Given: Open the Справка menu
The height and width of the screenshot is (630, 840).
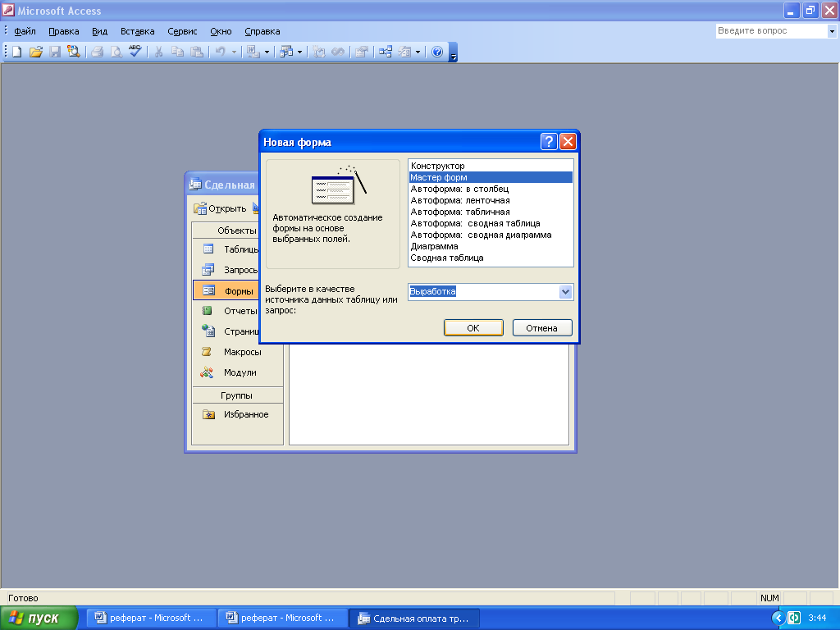Looking at the screenshot, I should coord(262,31).
